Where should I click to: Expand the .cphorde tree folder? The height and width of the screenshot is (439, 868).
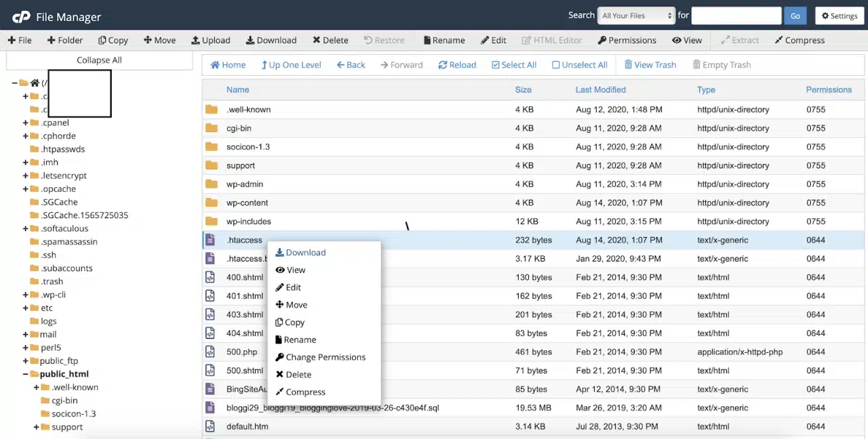(26, 135)
